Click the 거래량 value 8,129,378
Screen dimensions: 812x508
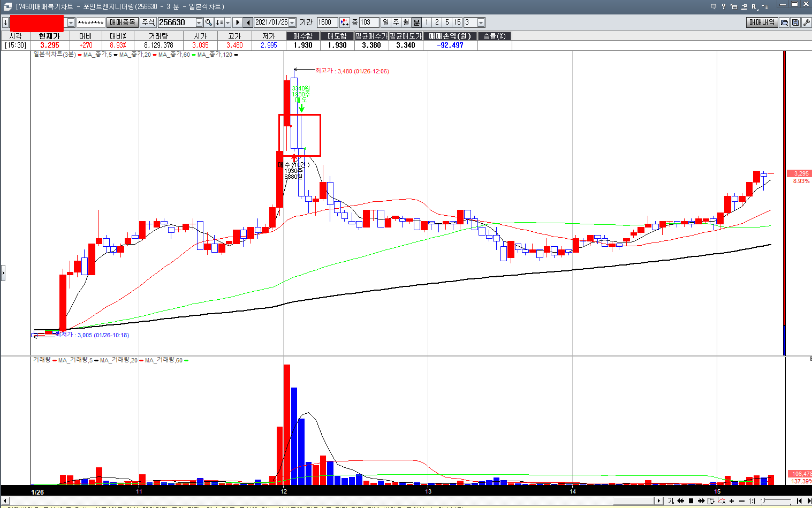(x=158, y=46)
